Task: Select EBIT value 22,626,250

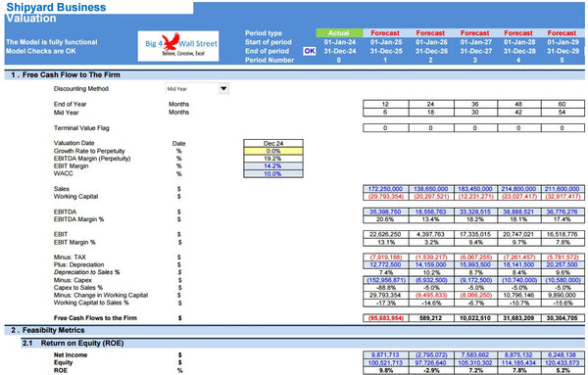Action: click(x=385, y=235)
